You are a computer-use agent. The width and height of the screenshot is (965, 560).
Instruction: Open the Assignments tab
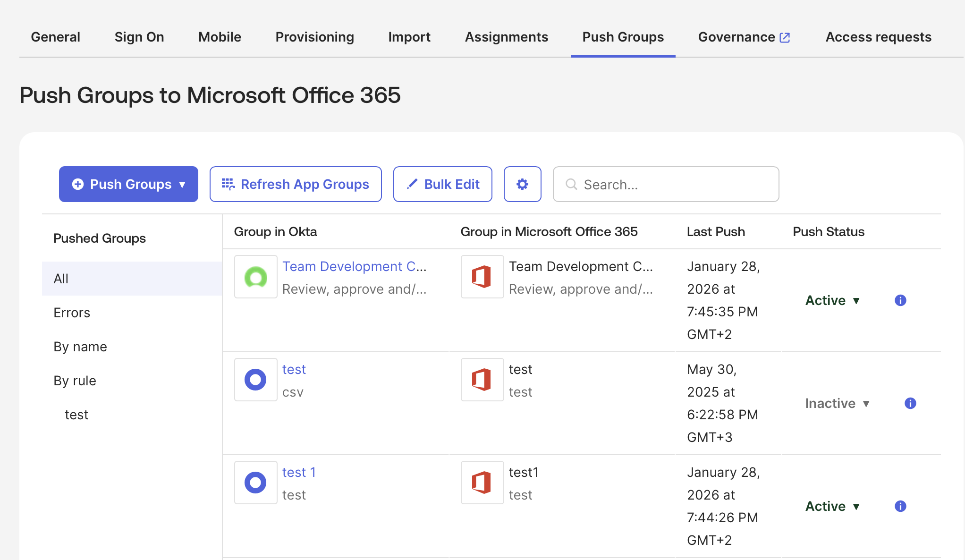pyautogui.click(x=507, y=37)
